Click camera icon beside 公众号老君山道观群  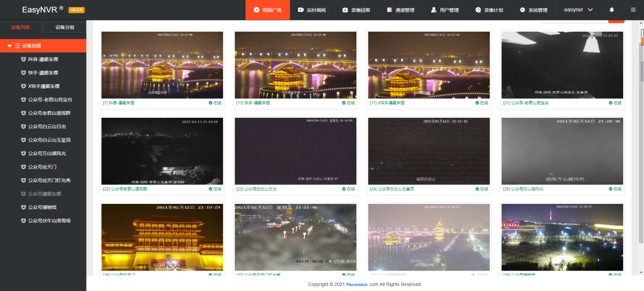click(23, 113)
